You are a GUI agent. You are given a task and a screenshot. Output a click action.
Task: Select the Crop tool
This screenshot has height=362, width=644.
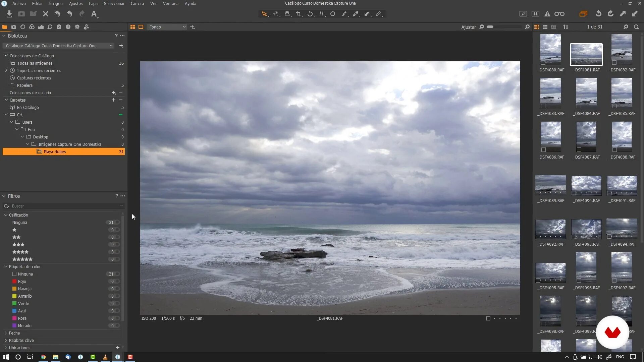(x=299, y=14)
